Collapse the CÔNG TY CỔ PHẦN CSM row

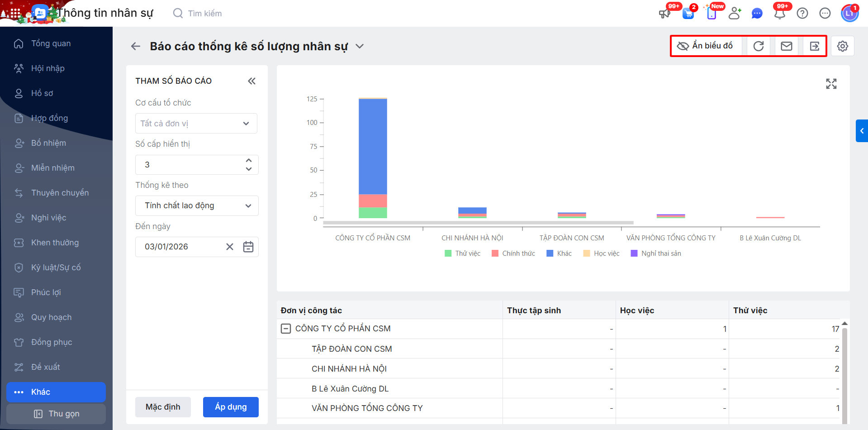point(286,329)
